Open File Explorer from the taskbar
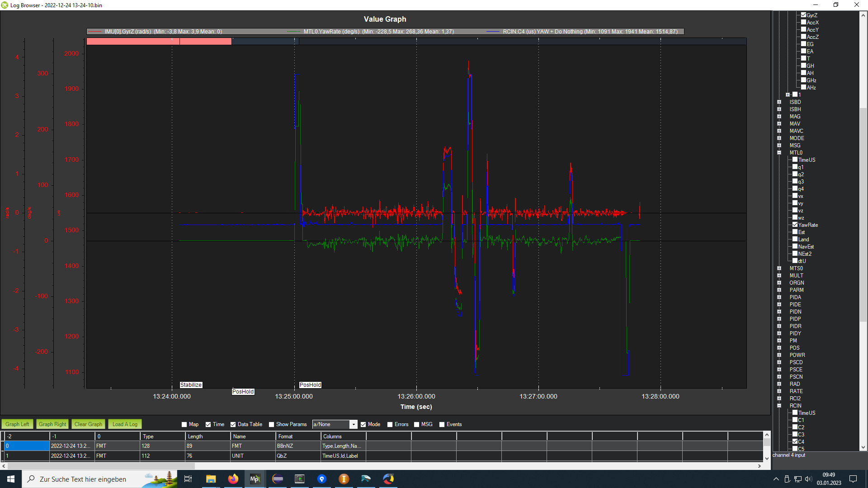Viewport: 868px width, 488px height. click(211, 479)
